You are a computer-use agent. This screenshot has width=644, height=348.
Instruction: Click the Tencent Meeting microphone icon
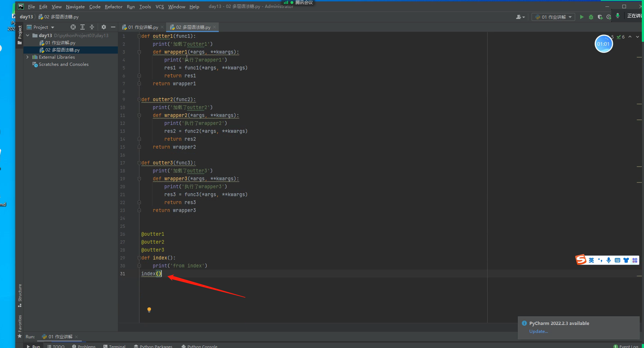[618, 16]
